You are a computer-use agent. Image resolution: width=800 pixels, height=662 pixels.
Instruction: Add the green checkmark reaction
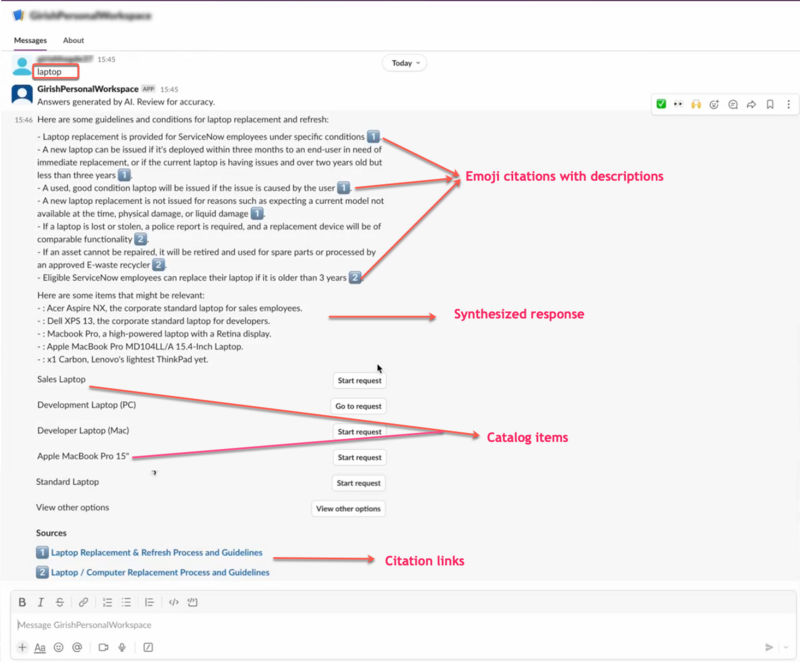(661, 104)
